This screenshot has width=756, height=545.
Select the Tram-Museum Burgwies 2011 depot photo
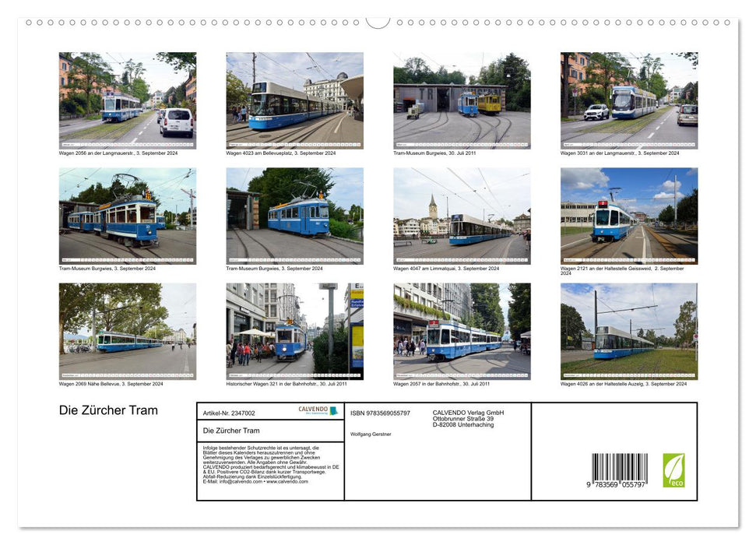tap(462, 100)
